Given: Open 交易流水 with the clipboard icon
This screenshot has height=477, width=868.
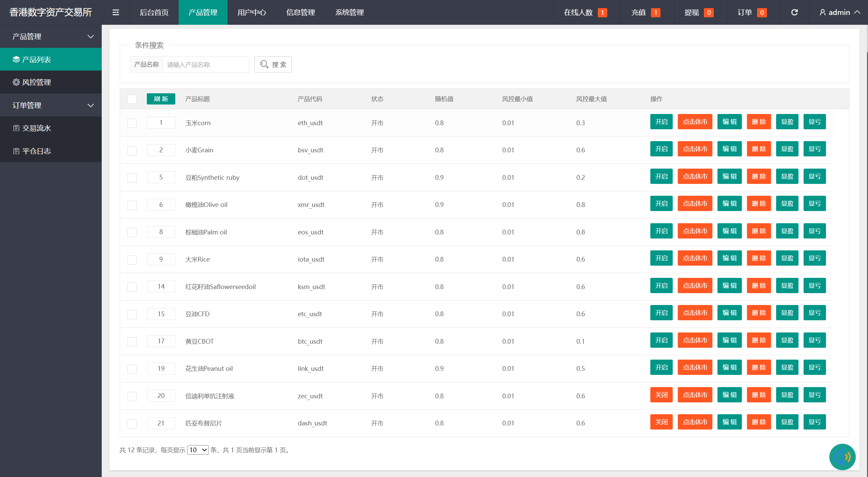Looking at the screenshot, I should tap(51, 128).
